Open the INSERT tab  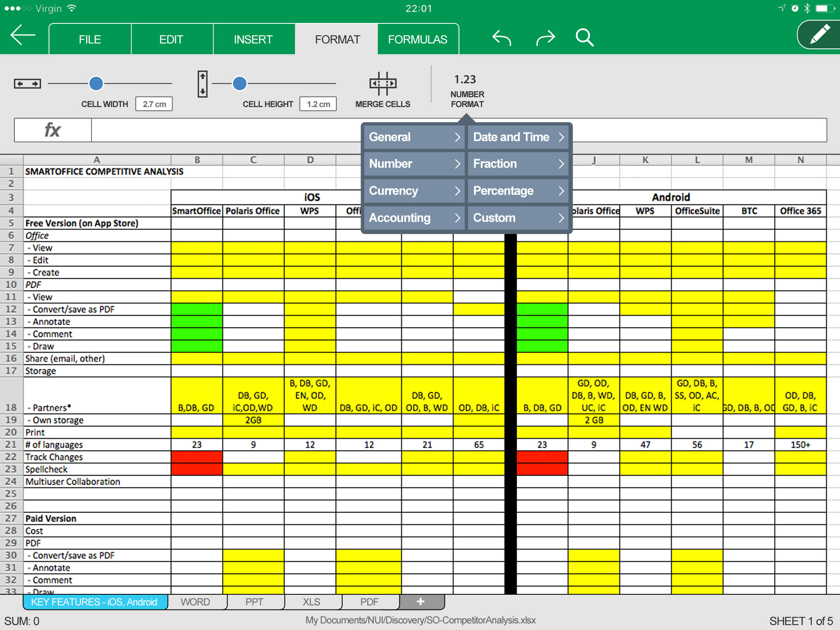pyautogui.click(x=253, y=39)
